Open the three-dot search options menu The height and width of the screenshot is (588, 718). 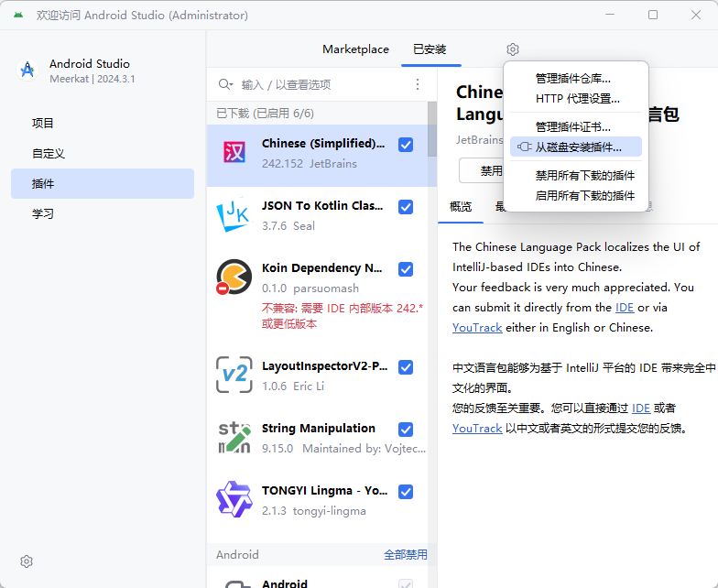418,84
